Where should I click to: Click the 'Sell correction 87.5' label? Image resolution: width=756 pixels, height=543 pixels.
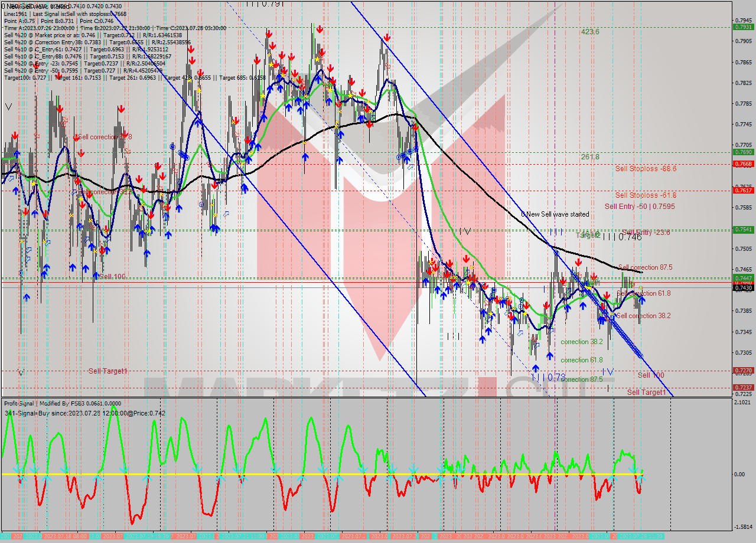(645, 267)
